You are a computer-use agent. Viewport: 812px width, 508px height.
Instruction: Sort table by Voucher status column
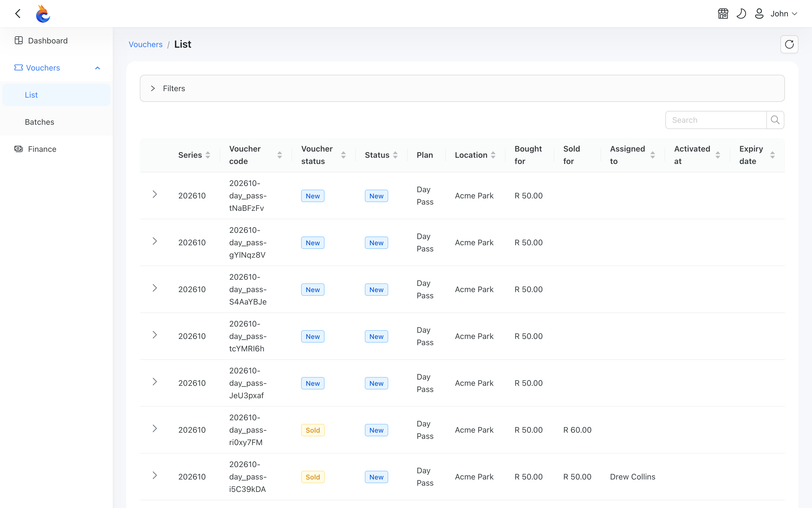coord(323,155)
